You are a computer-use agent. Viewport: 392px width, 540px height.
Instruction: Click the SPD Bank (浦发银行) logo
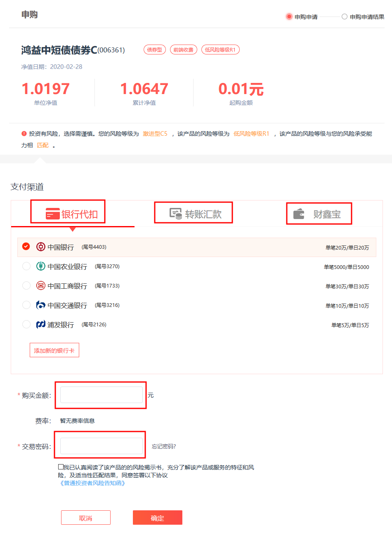41,324
